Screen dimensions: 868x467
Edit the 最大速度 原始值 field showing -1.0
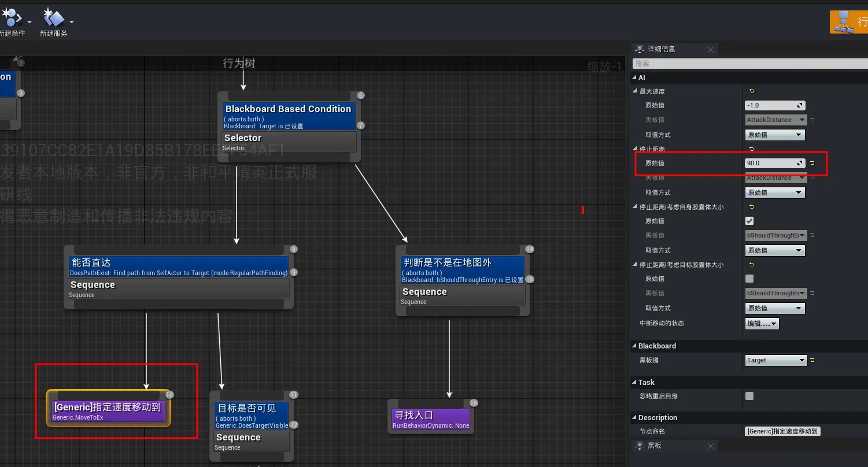(x=775, y=105)
